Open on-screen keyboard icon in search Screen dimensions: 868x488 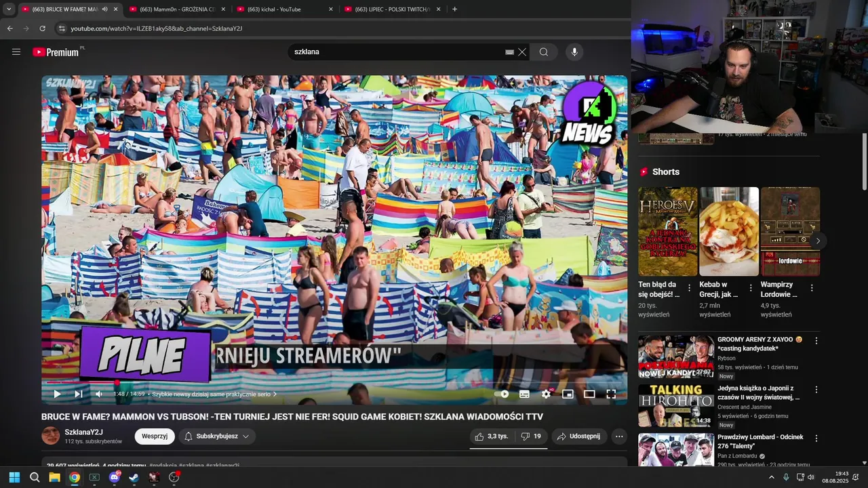(x=509, y=52)
